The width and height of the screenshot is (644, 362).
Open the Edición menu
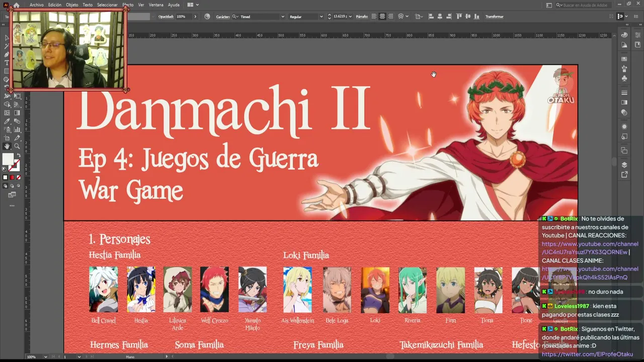(55, 5)
